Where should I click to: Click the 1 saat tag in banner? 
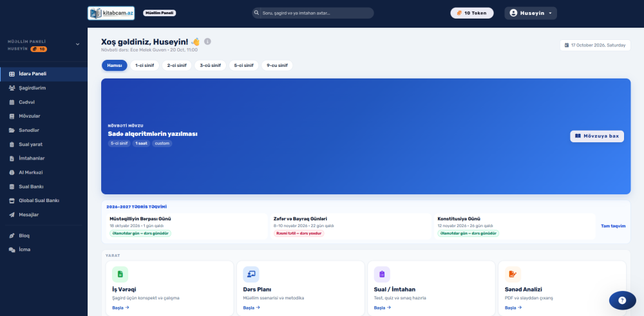tap(141, 144)
